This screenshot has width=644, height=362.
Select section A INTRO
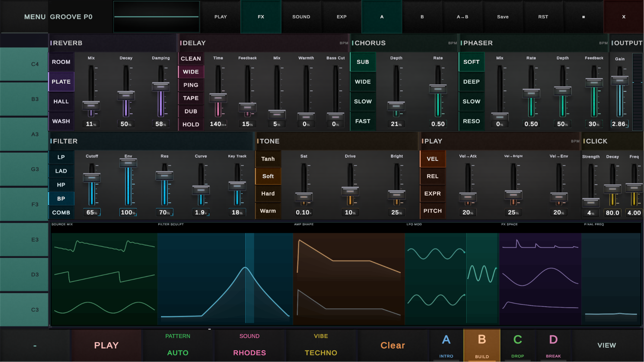446,345
